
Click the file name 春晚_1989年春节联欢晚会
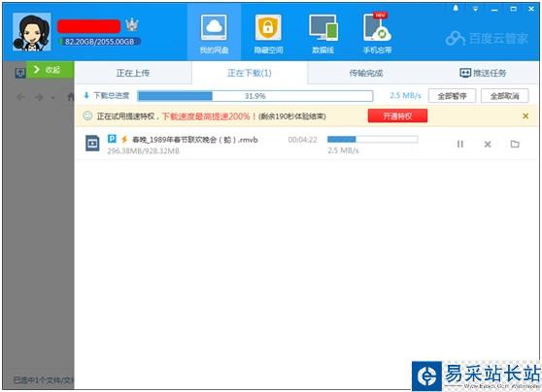[195, 140]
